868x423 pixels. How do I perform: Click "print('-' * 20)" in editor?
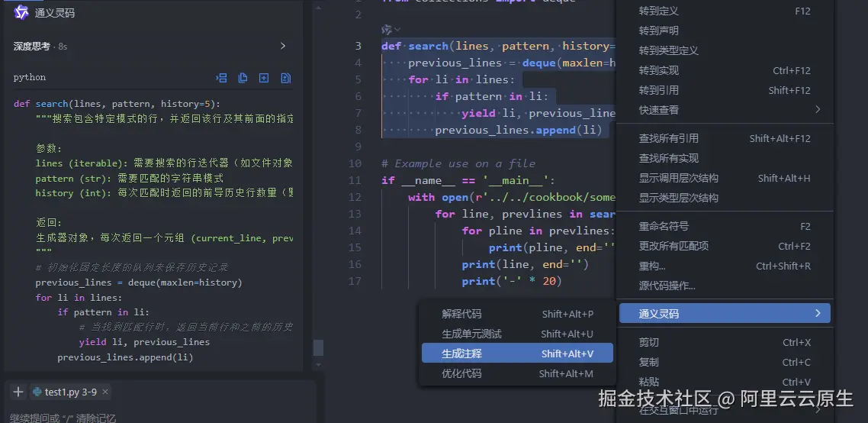pyautogui.click(x=512, y=281)
